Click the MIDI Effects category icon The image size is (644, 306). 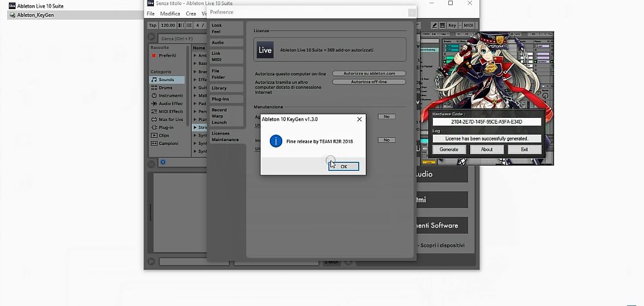point(154,111)
